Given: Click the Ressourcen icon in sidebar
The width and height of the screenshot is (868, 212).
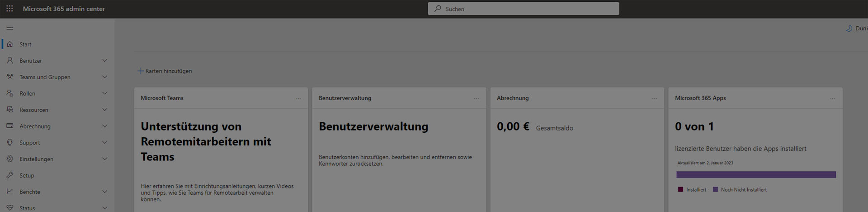Looking at the screenshot, I should click(10, 110).
